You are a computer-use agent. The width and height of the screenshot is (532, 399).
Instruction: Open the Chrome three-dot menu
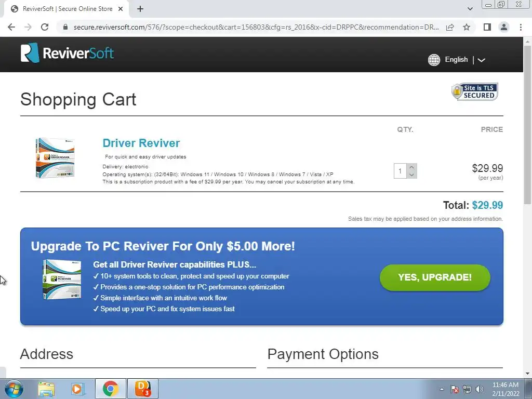[521, 27]
